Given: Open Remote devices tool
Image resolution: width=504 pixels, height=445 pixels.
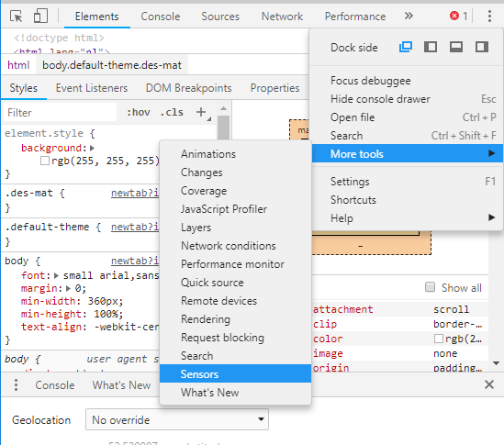Looking at the screenshot, I should [235, 300].
